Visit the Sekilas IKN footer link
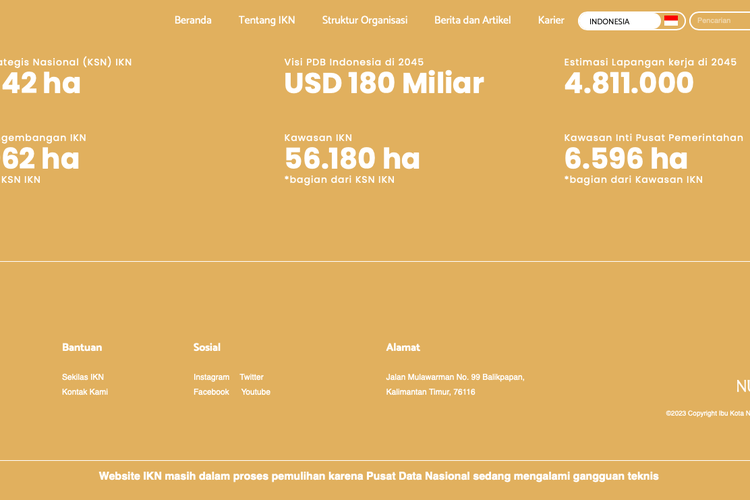 [83, 377]
